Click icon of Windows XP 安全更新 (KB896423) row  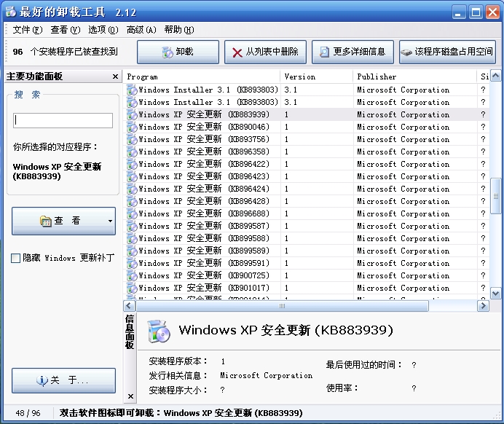click(132, 176)
